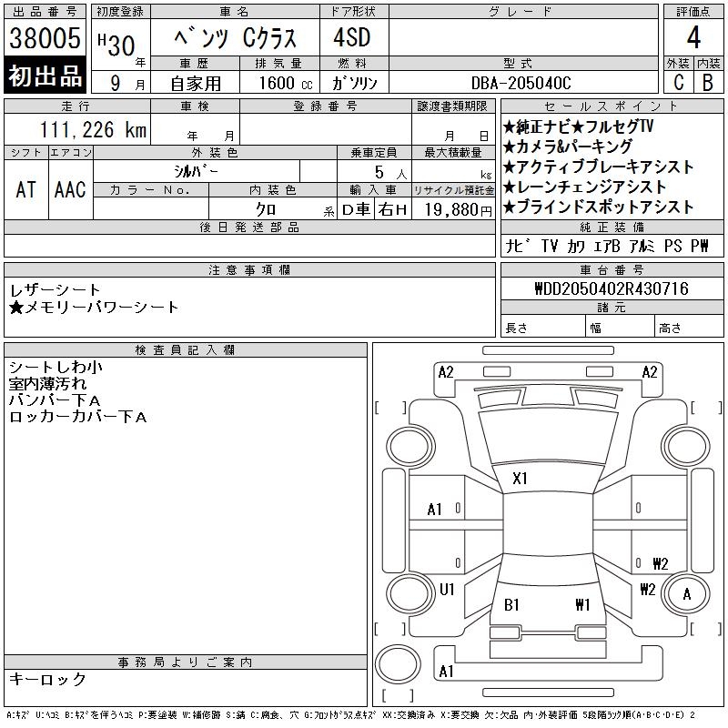The width and height of the screenshot is (728, 728).
Task: Click the interior grade B
Action: (x=708, y=82)
